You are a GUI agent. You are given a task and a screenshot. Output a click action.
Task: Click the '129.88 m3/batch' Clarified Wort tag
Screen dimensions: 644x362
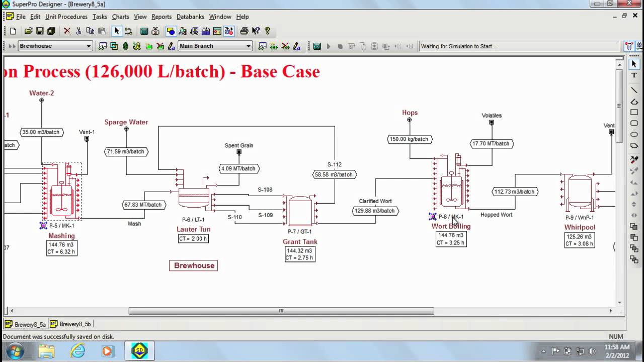375,211
